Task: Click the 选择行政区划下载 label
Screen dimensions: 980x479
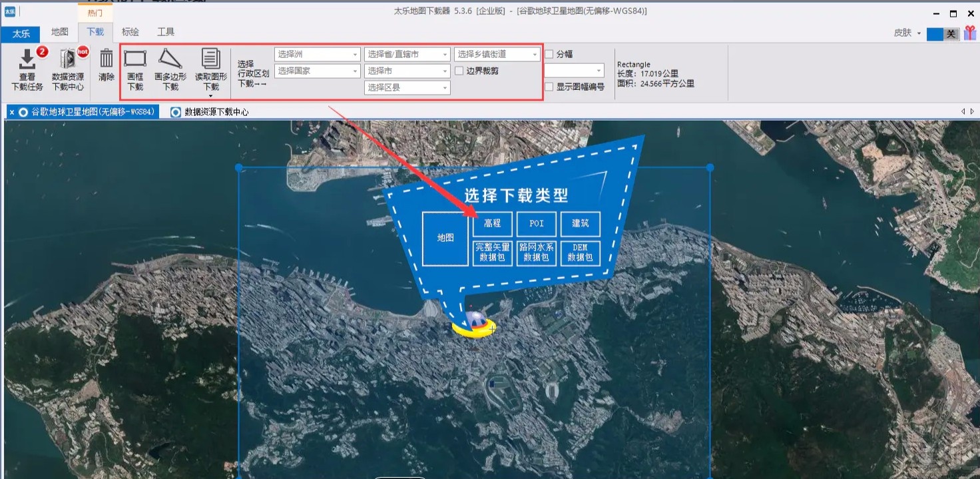Action: click(x=253, y=74)
